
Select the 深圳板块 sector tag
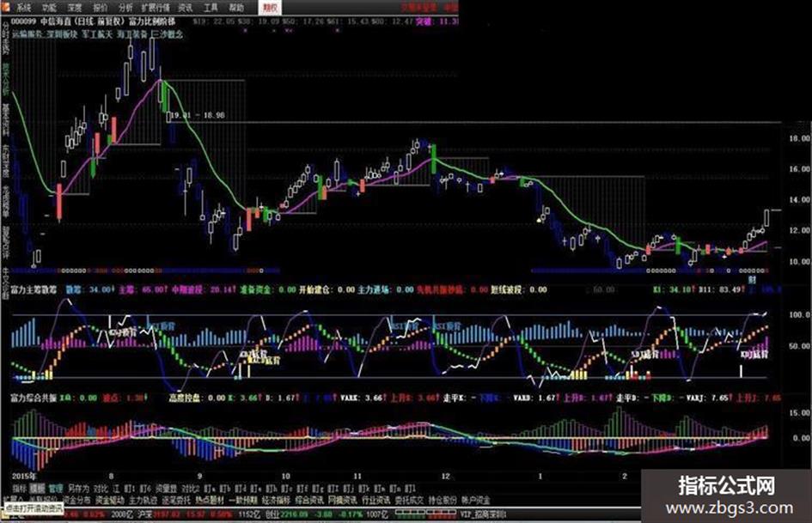click(x=62, y=34)
